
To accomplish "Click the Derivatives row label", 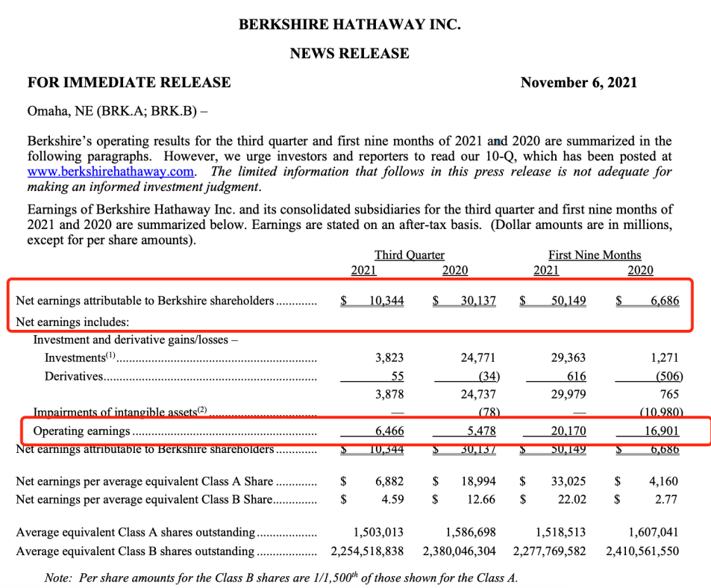I will [73, 376].
